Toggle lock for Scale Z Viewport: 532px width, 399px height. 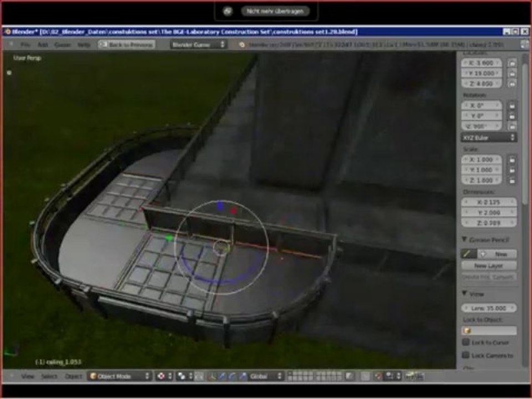point(512,181)
